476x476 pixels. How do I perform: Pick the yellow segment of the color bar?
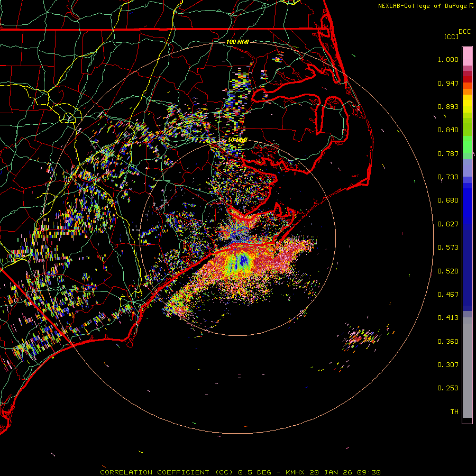[x=467, y=104]
